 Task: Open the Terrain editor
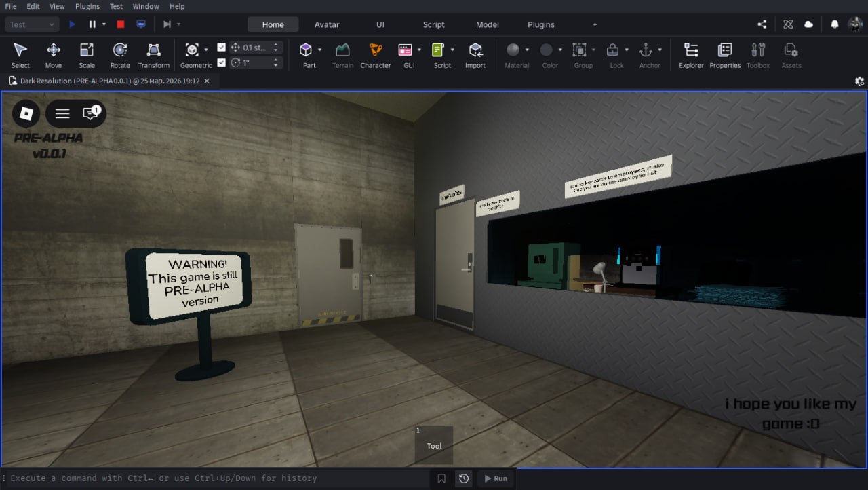click(342, 55)
